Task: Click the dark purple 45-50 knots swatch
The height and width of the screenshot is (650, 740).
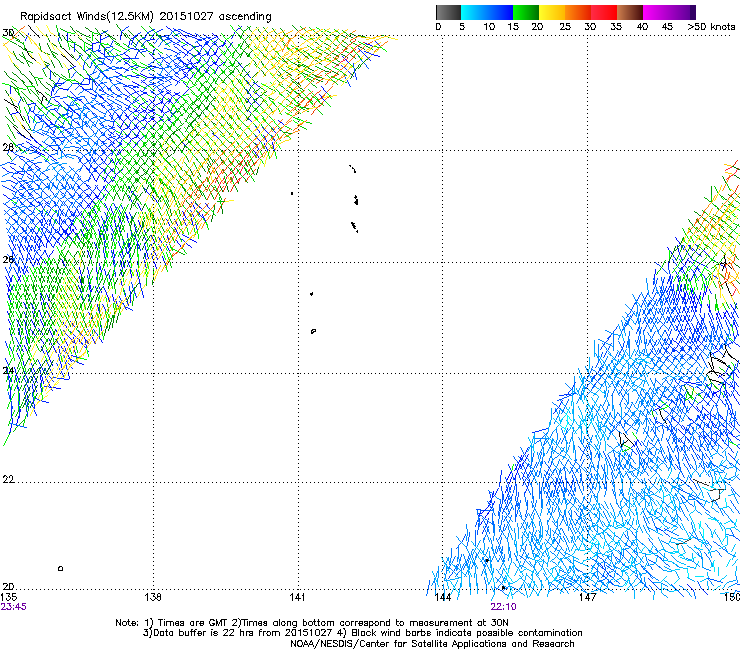Action: point(682,12)
